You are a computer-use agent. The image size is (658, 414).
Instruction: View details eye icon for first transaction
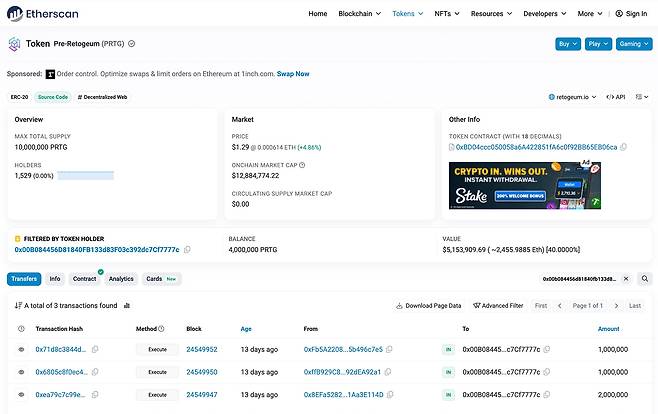click(x=21, y=349)
